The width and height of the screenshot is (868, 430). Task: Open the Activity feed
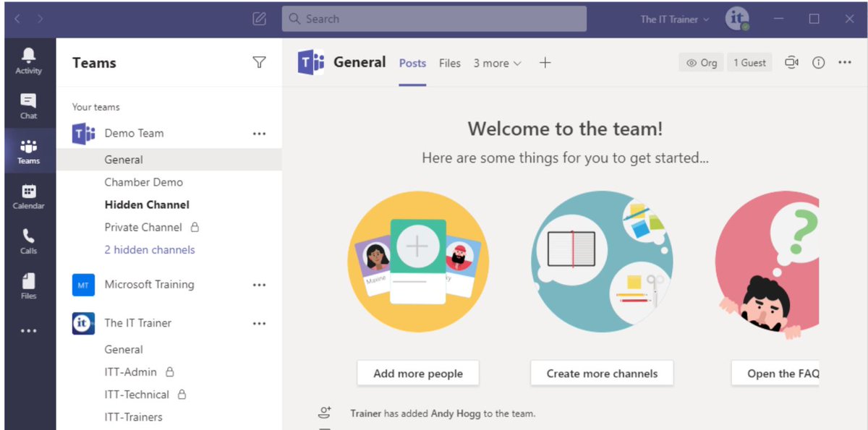click(28, 59)
